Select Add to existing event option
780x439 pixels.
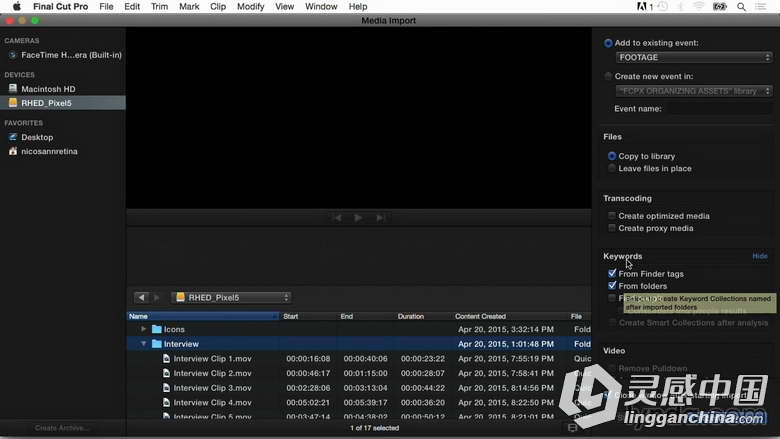608,43
